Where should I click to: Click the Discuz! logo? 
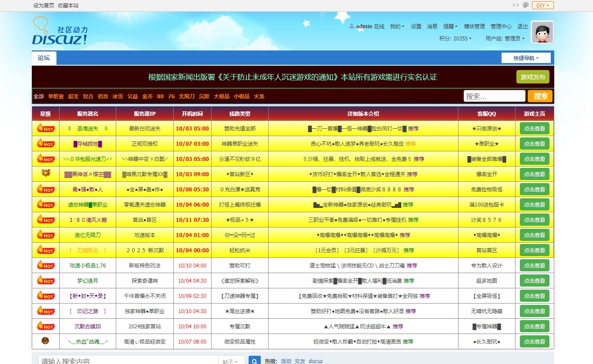(x=60, y=31)
